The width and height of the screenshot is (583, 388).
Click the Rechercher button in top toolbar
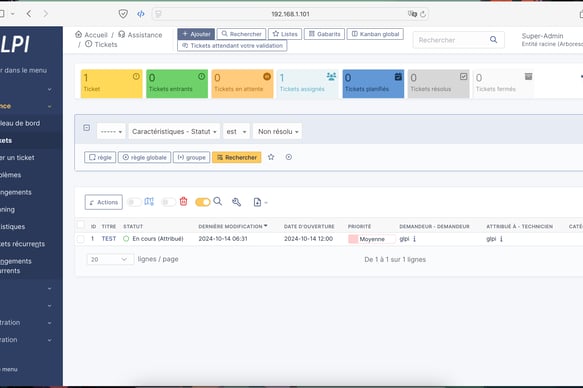tap(241, 34)
